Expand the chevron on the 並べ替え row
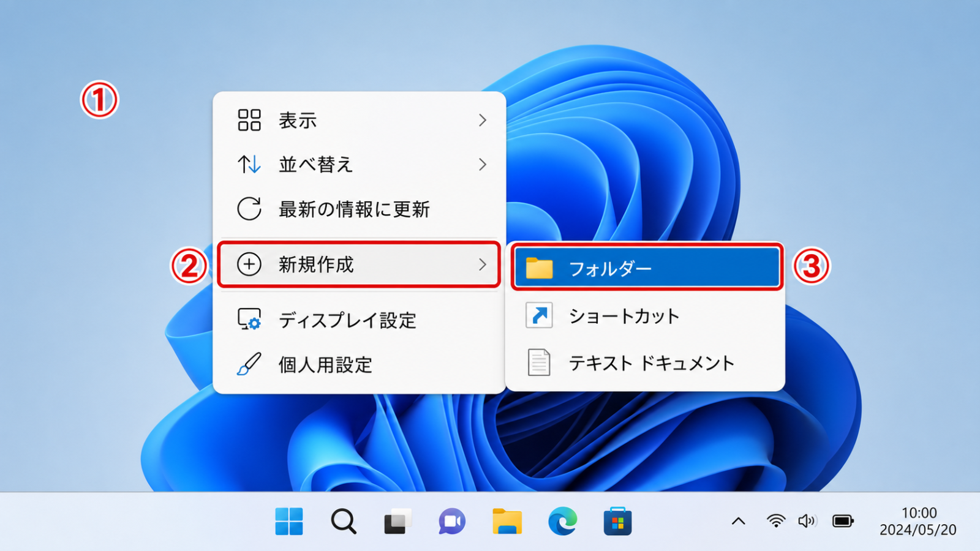 (x=483, y=165)
